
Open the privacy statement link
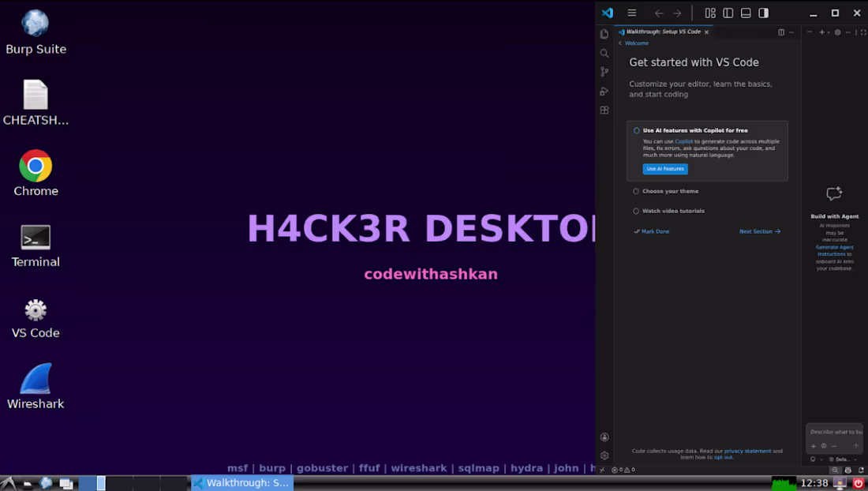click(x=747, y=452)
